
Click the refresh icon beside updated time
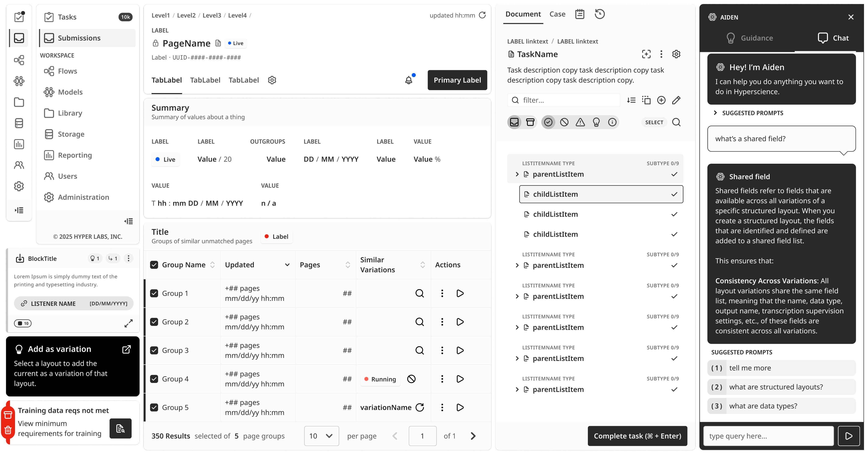482,15
